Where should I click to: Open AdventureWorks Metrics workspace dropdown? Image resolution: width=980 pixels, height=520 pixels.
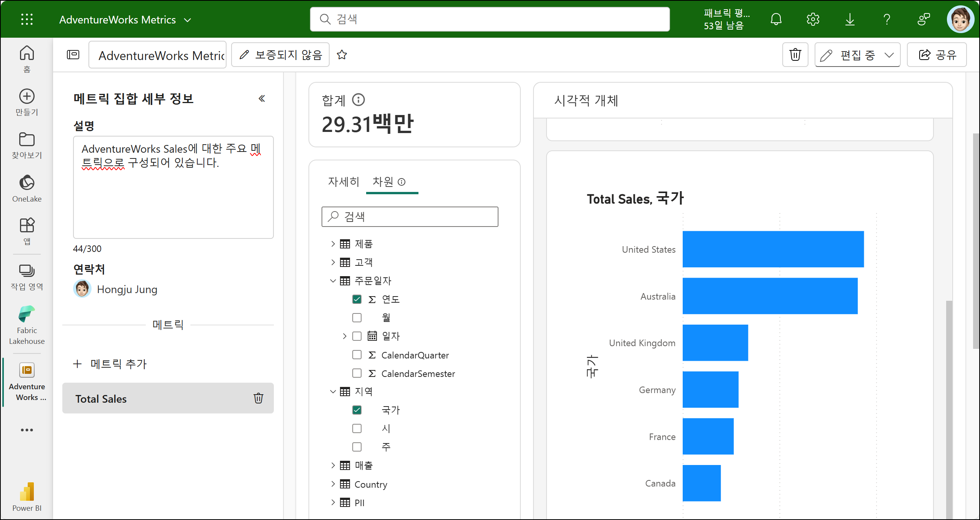point(125,20)
